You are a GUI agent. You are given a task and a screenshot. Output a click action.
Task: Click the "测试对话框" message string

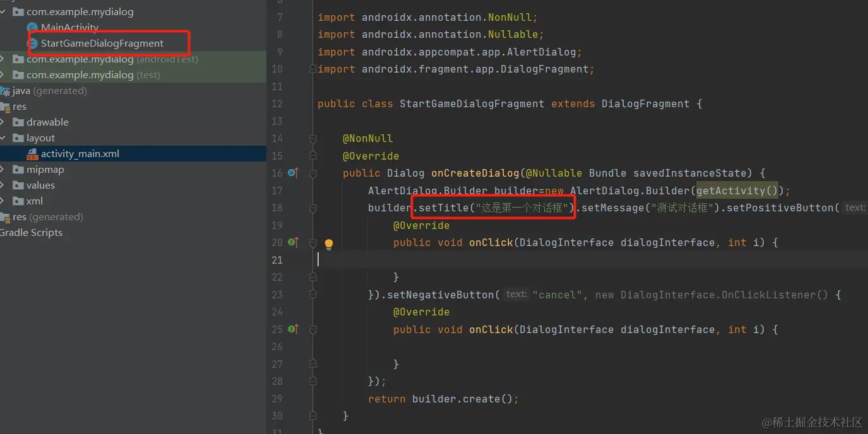(683, 208)
